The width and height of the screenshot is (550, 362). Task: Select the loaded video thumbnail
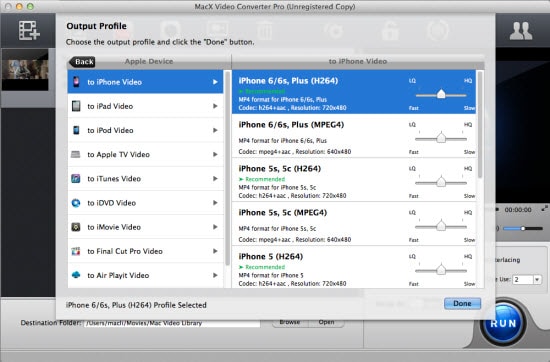pos(25,70)
